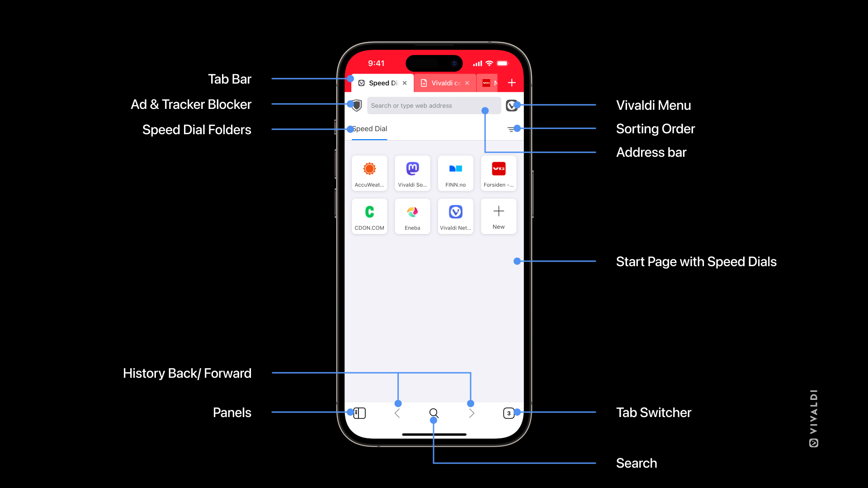Expand the Speed Dial Folders dropdown
Viewport: 868px width, 488px height.
(x=370, y=129)
